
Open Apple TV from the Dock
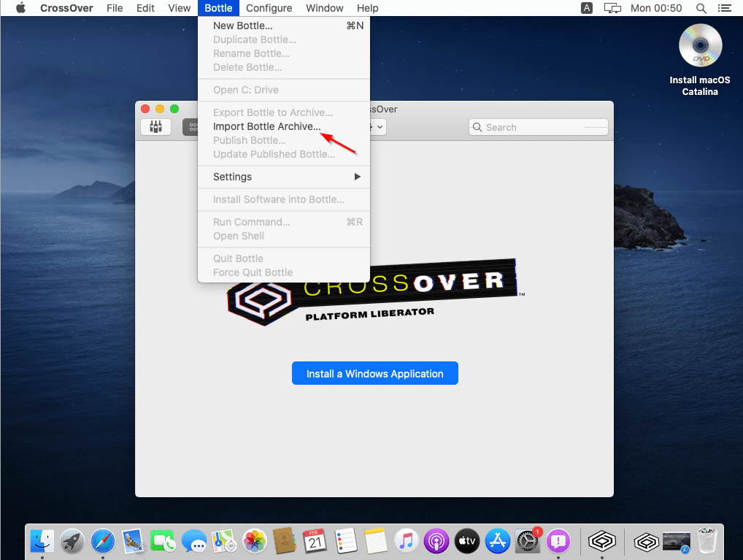point(467,541)
